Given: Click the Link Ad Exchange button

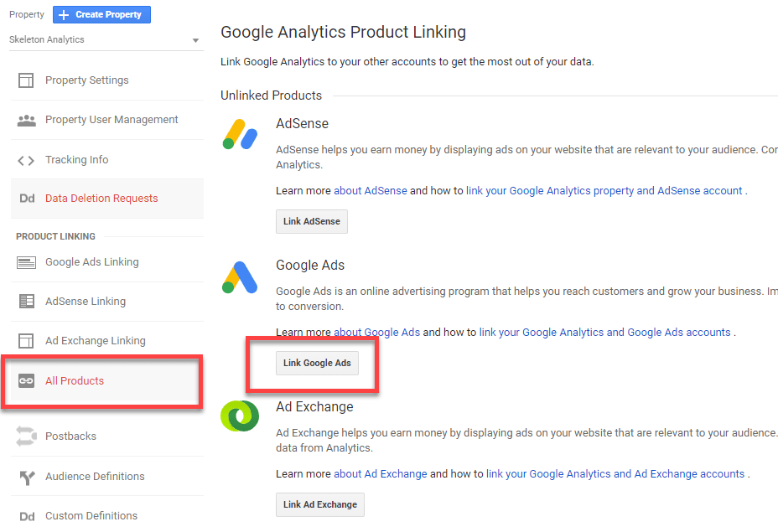Looking at the screenshot, I should pyautogui.click(x=320, y=504).
